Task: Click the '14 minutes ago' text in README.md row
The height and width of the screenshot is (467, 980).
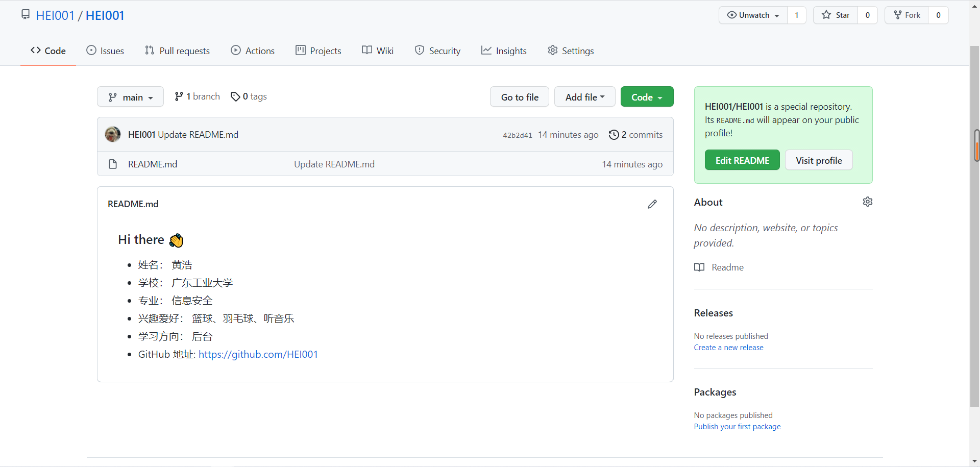Action: (632, 164)
